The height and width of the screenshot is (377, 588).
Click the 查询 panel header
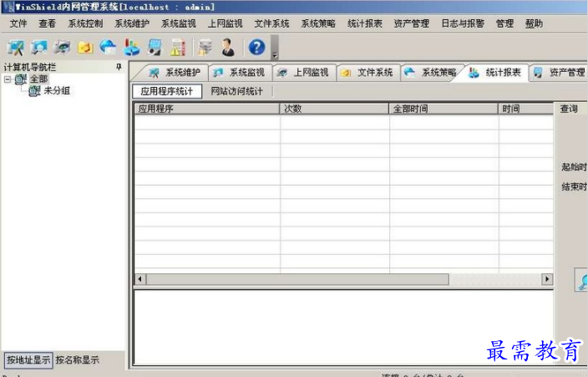tap(570, 109)
